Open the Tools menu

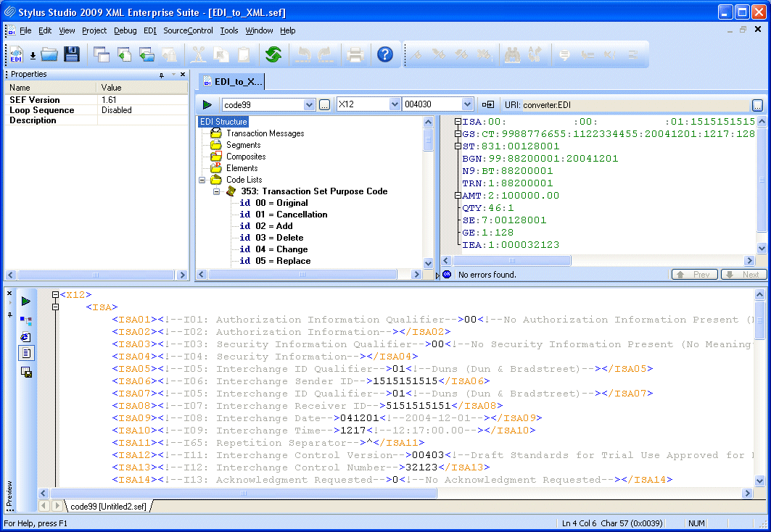pos(229,30)
